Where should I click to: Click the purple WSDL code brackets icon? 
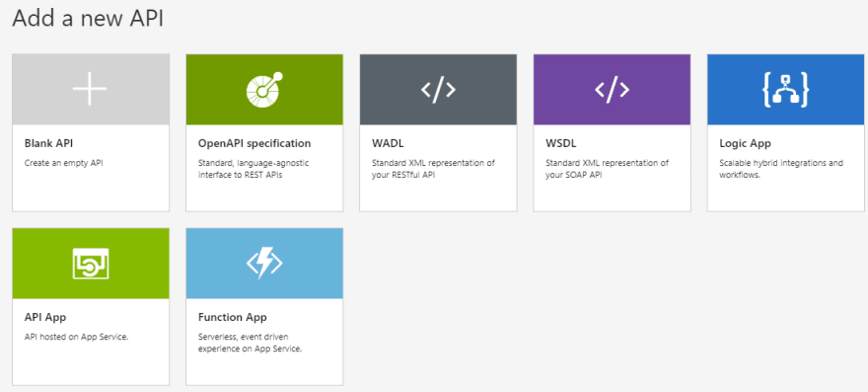tap(612, 89)
